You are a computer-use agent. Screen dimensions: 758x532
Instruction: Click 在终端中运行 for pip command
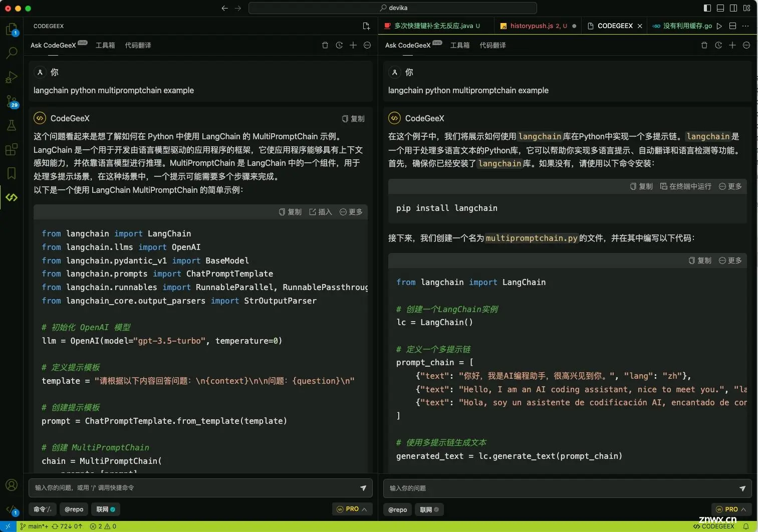(x=686, y=186)
